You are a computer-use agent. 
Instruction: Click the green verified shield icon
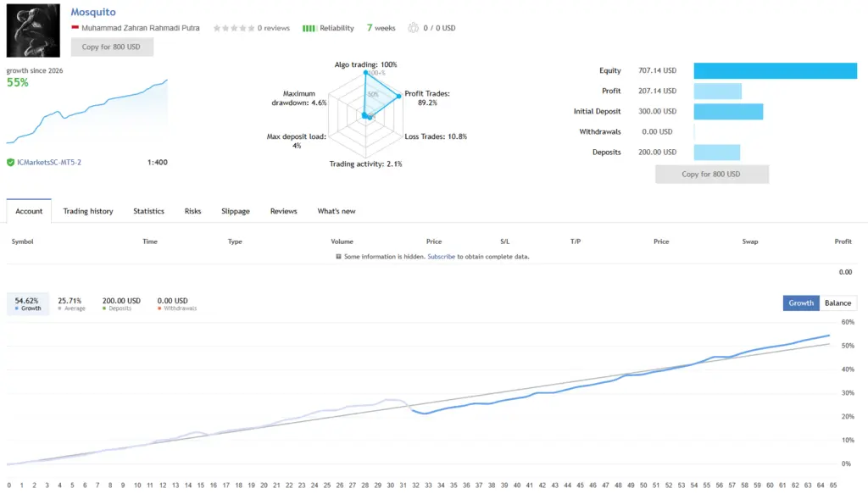[10, 162]
